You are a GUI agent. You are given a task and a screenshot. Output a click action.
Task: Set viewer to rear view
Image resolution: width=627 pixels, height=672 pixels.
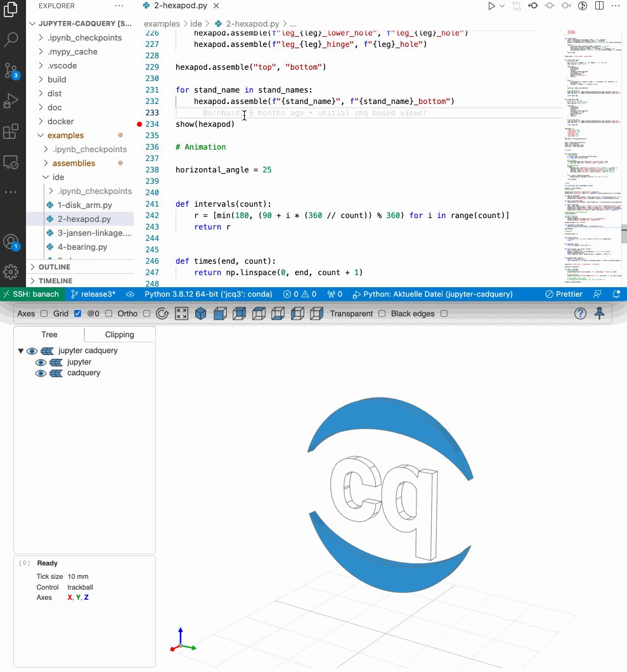coord(239,314)
